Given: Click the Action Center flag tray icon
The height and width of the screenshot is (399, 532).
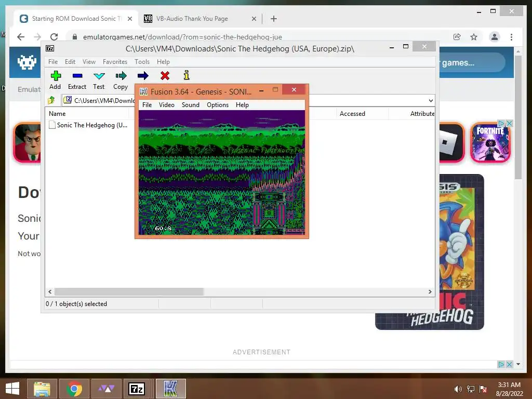Looking at the screenshot, I should coord(483,389).
